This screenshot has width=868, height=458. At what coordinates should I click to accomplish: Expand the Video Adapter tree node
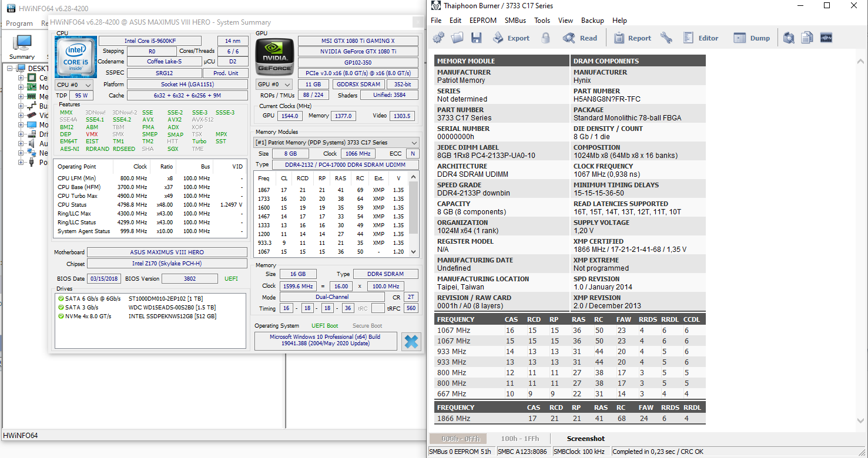coord(21,116)
